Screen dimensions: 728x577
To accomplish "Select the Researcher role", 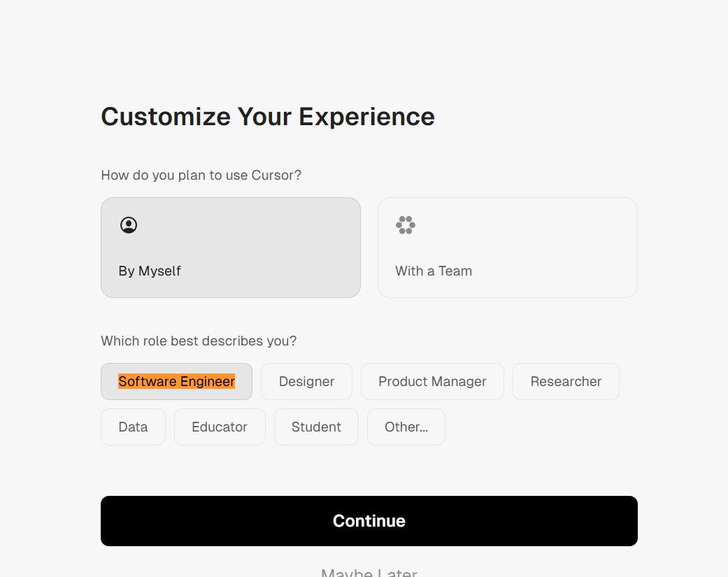I will click(x=566, y=382).
